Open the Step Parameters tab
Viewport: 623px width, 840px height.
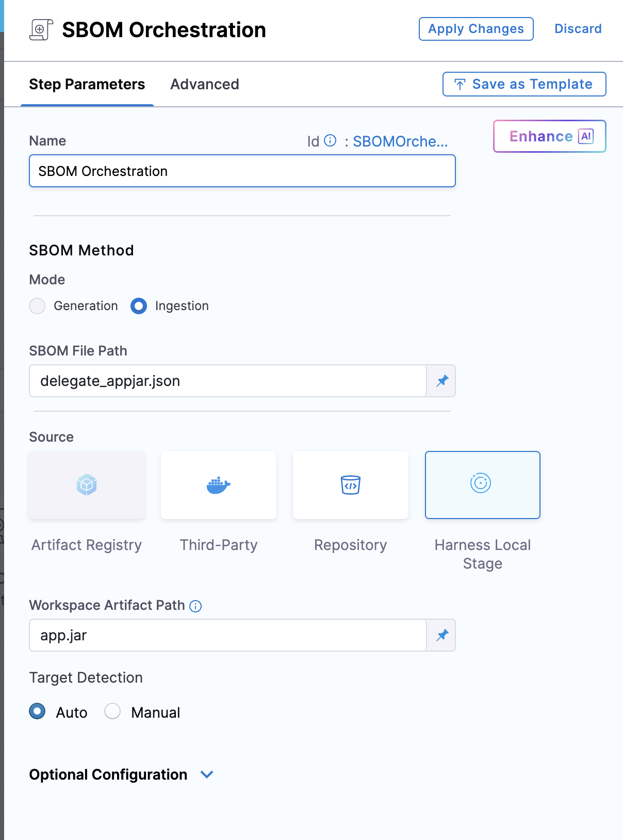click(x=87, y=84)
